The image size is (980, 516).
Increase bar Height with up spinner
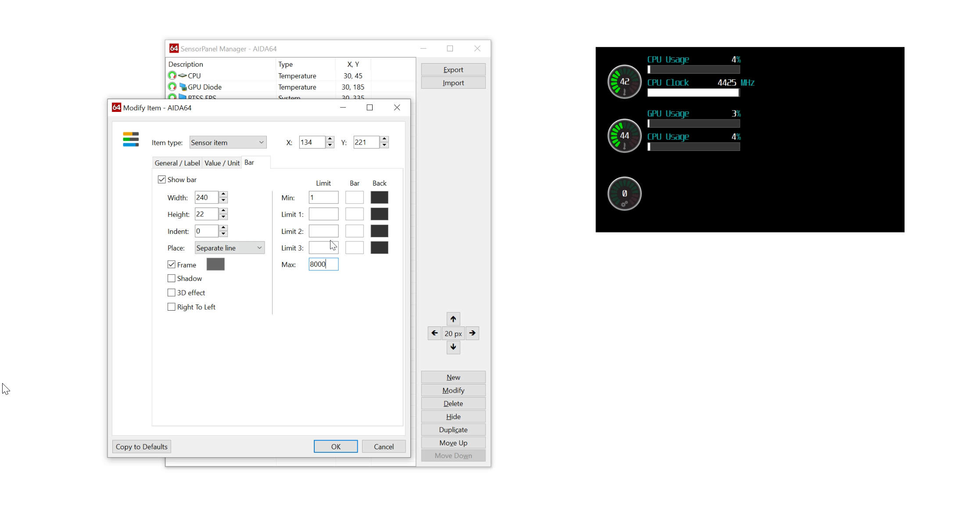(x=223, y=211)
